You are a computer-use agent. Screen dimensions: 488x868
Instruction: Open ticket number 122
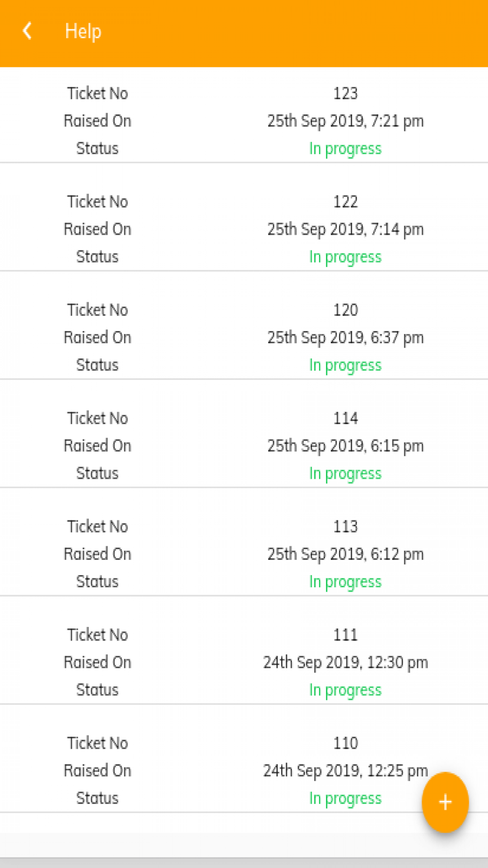345,202
